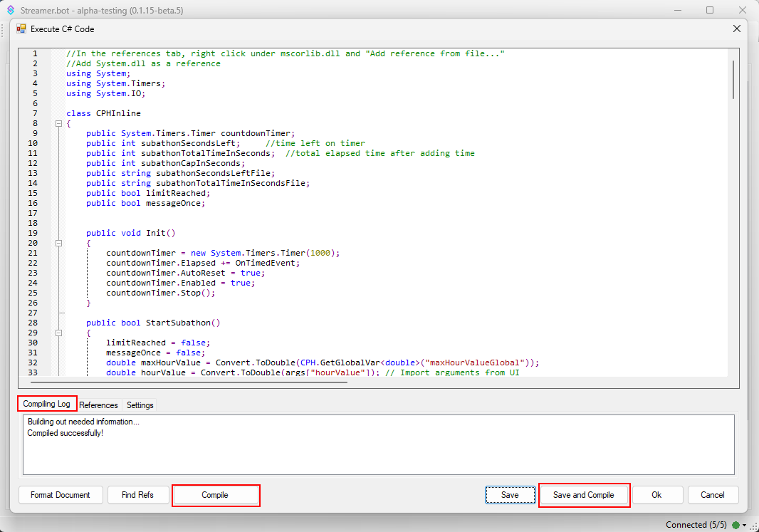
Task: Click the Streamer.bot title bar icon
Action: pos(10,10)
